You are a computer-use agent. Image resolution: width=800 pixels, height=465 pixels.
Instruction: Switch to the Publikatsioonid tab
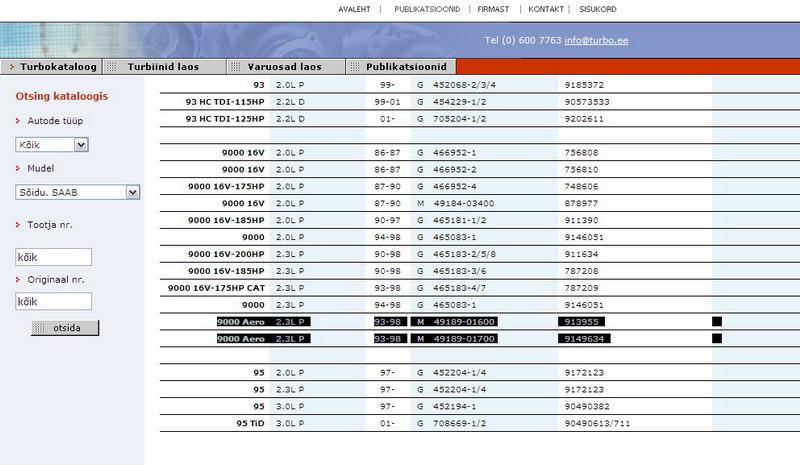pos(405,67)
